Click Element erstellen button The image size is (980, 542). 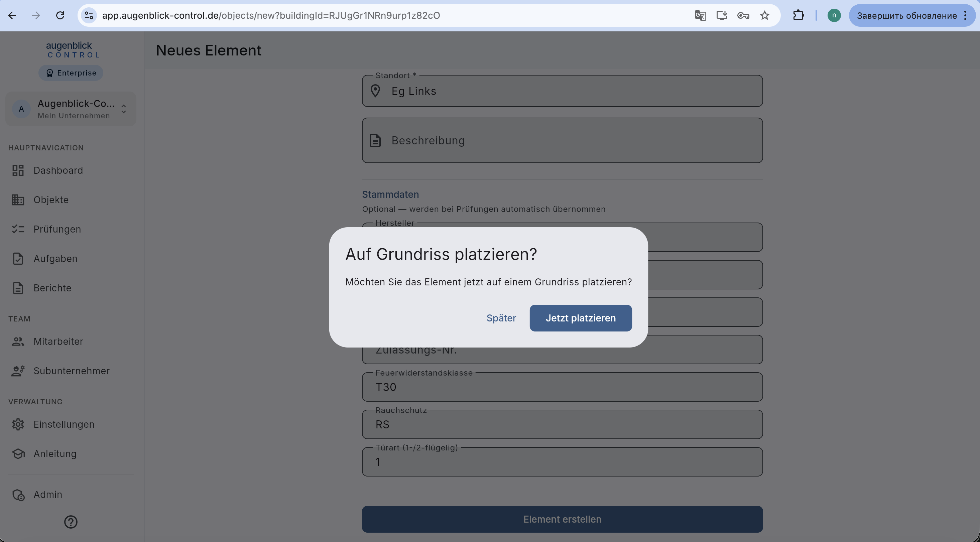562,519
